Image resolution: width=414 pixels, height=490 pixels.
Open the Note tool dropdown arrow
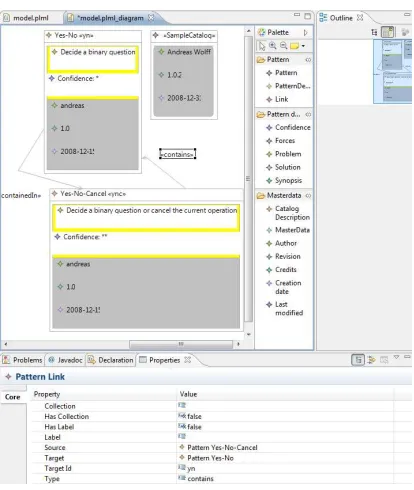[303, 46]
